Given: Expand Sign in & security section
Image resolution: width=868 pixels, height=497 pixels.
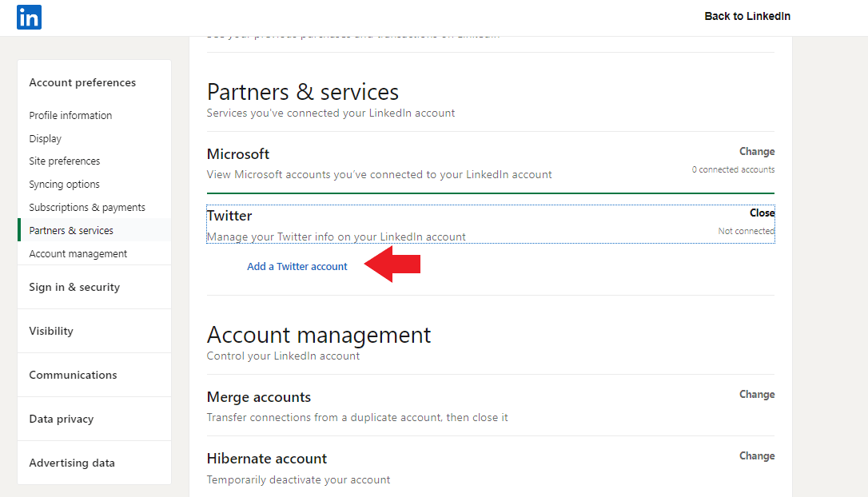Looking at the screenshot, I should (74, 287).
